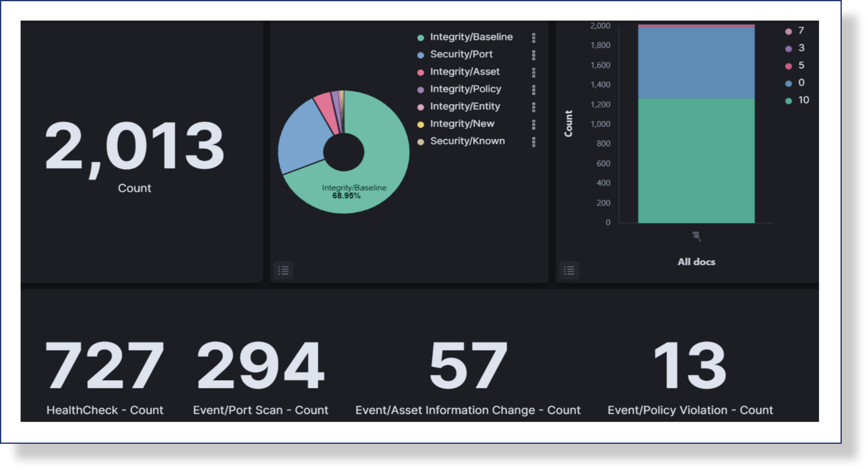
Task: Click the Integrity/New legend text entry
Action: [462, 124]
